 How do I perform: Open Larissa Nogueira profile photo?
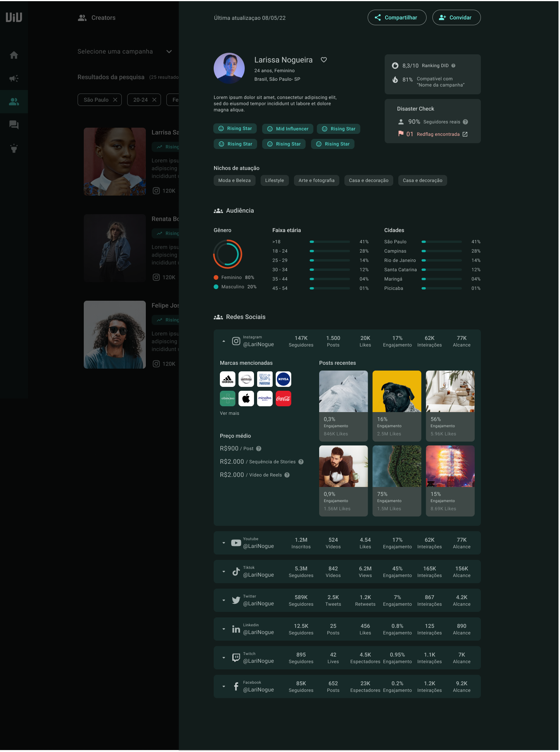click(x=229, y=68)
